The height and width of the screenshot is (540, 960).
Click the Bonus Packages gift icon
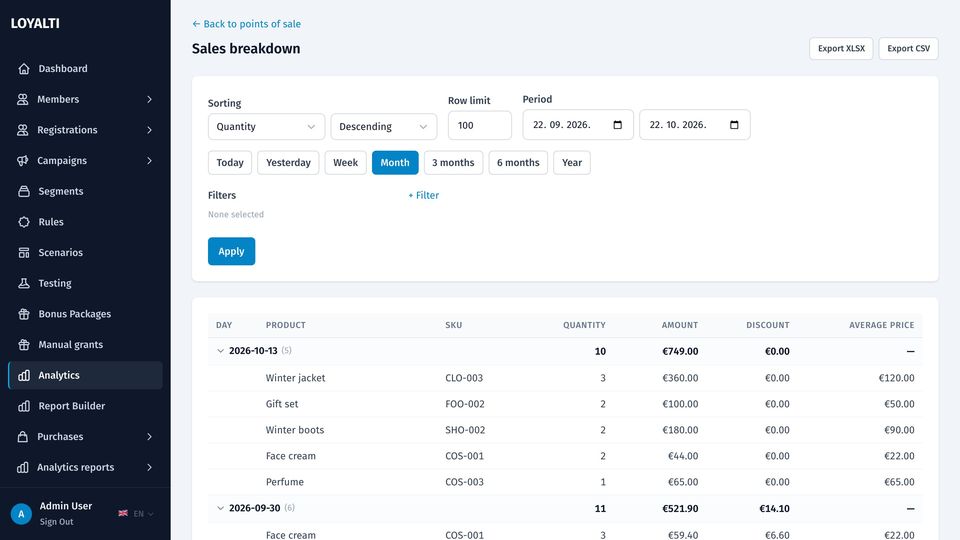point(24,313)
